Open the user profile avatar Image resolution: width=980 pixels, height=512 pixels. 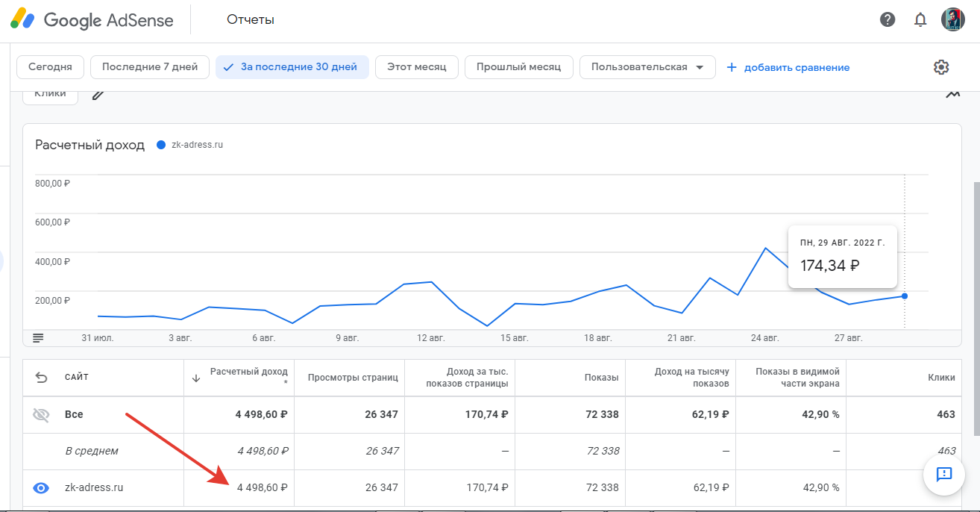tap(952, 19)
